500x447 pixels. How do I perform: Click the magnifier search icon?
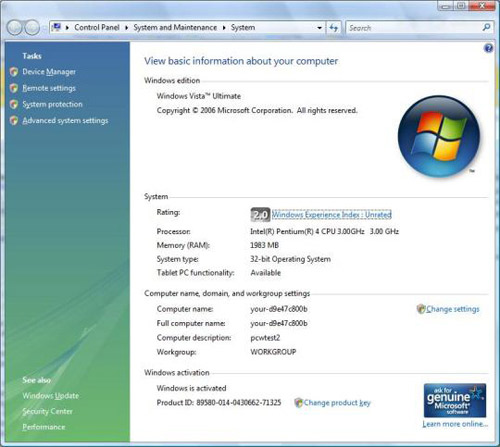click(x=486, y=27)
